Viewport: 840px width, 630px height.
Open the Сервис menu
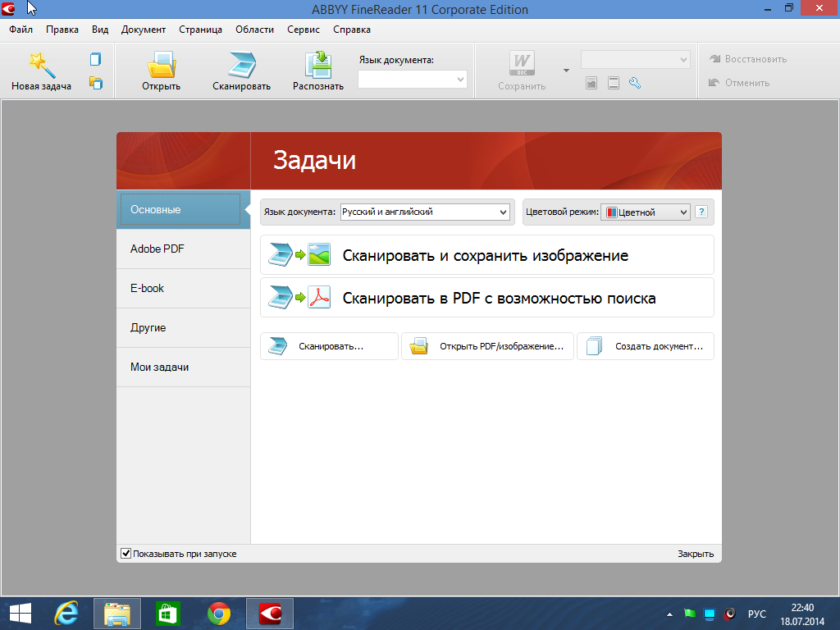coord(304,30)
